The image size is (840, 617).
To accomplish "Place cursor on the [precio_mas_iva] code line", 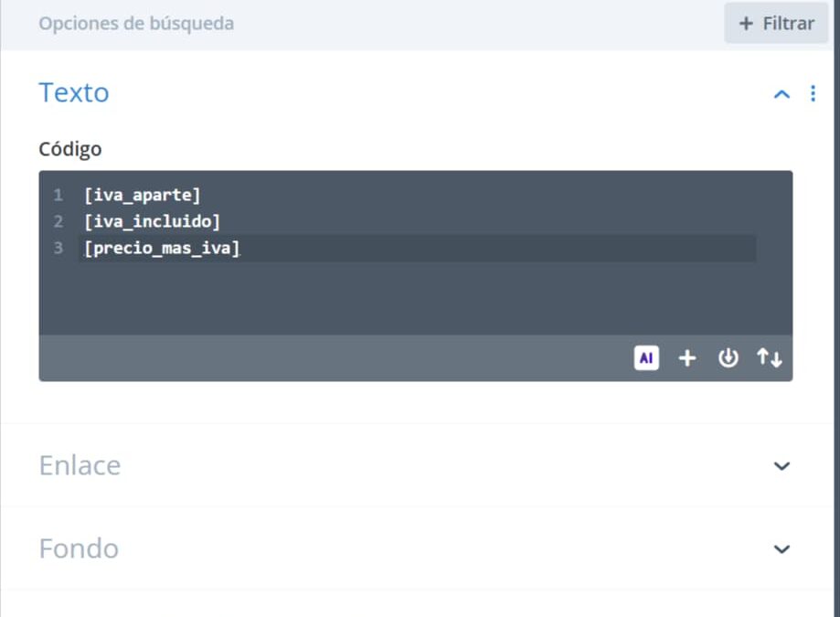I will (162, 248).
